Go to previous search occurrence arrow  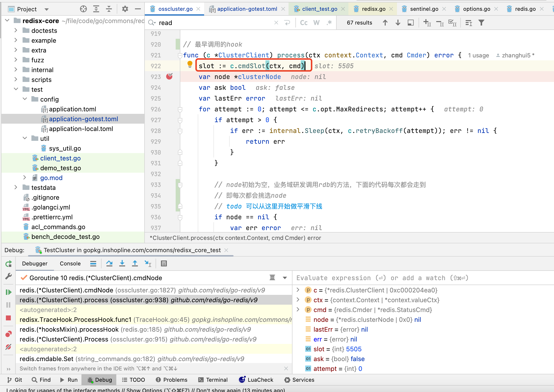[x=385, y=23]
